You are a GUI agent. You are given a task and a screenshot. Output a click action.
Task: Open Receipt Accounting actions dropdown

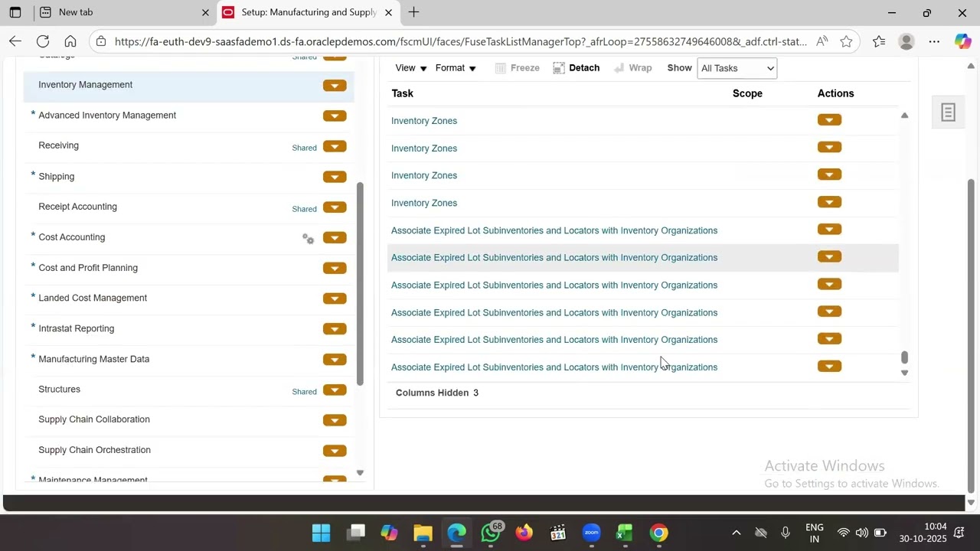click(x=335, y=207)
